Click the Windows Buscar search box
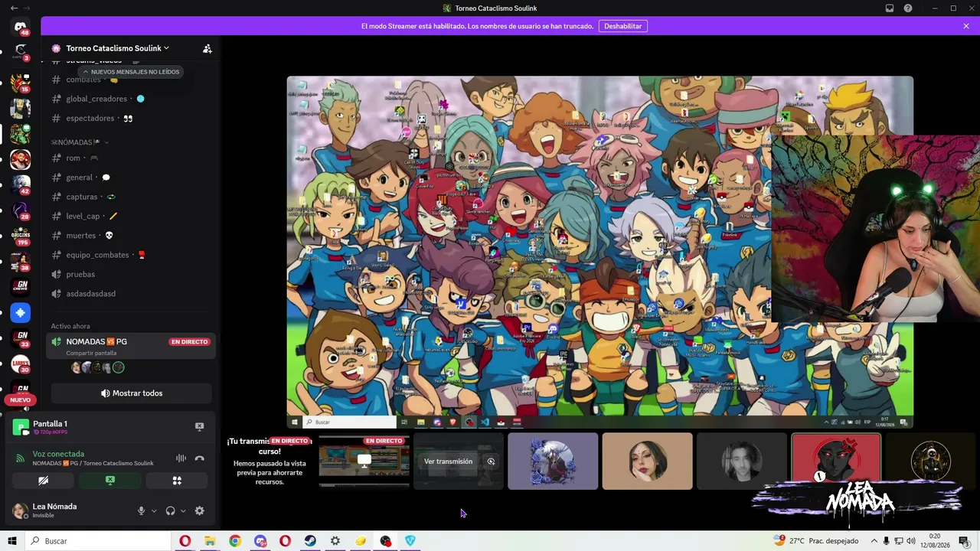This screenshot has width=980, height=551. (97, 541)
